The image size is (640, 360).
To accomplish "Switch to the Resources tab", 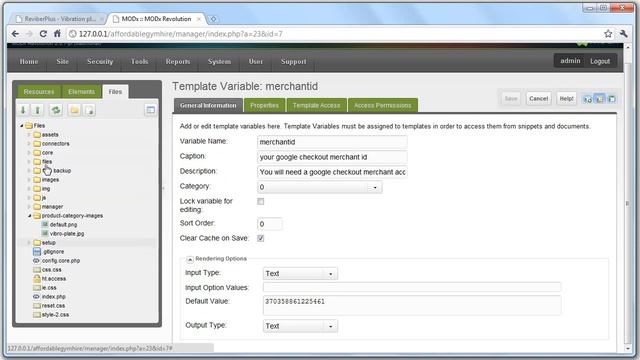I will (x=39, y=92).
